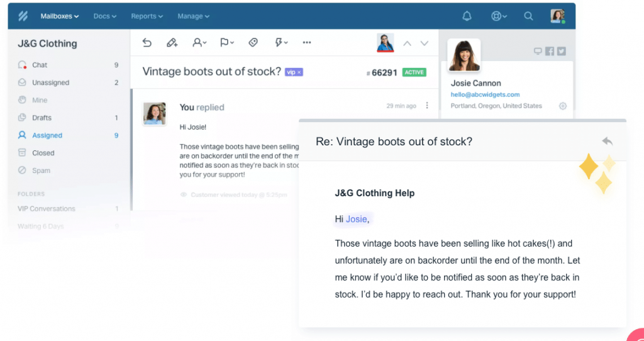The width and height of the screenshot is (644, 341).
Task: Click the Help Scout logo icon
Action: 23,16
